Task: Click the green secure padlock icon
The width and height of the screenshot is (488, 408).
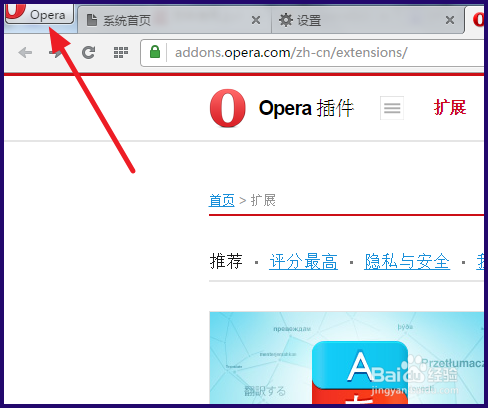Action: pyautogui.click(x=155, y=52)
